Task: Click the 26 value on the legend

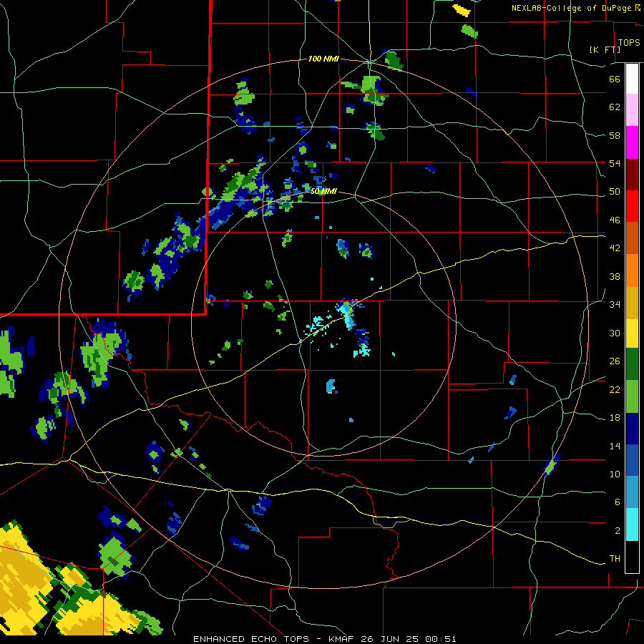Action: pos(615,361)
